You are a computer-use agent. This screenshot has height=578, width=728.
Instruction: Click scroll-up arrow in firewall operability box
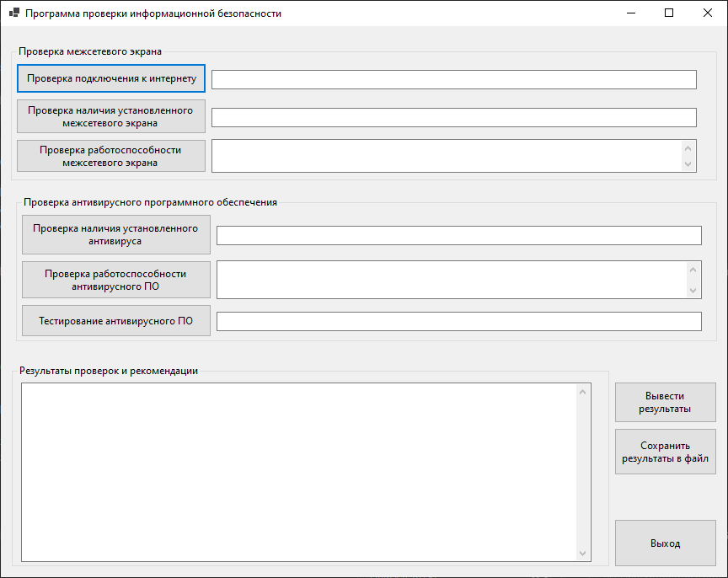pos(688,148)
